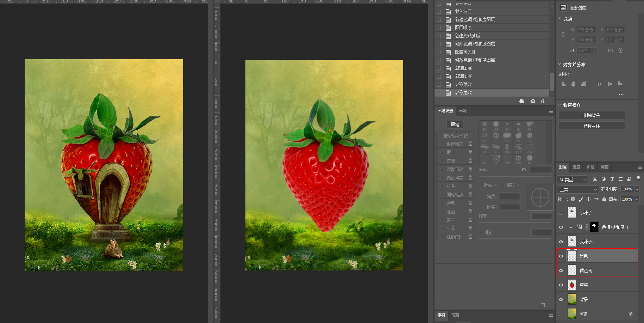The width and height of the screenshot is (644, 323).
Task: Click the flip vertical icon
Action: click(x=620, y=51)
